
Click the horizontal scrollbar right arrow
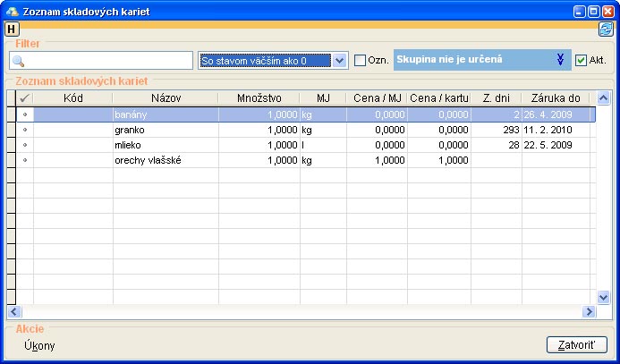pyautogui.click(x=589, y=312)
